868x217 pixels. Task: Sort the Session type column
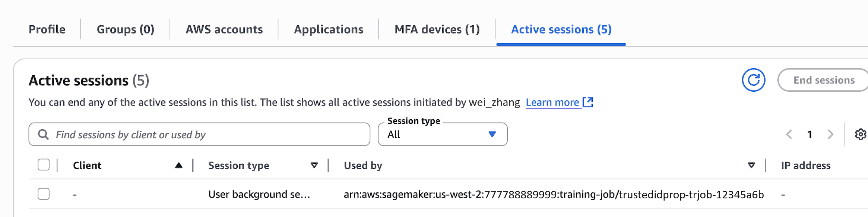tap(314, 166)
